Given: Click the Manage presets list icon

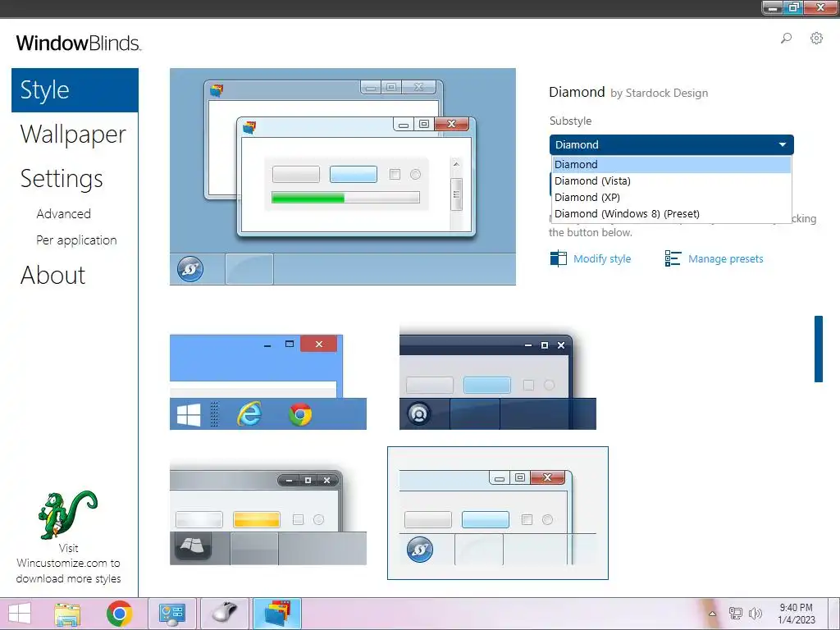Looking at the screenshot, I should (x=673, y=258).
